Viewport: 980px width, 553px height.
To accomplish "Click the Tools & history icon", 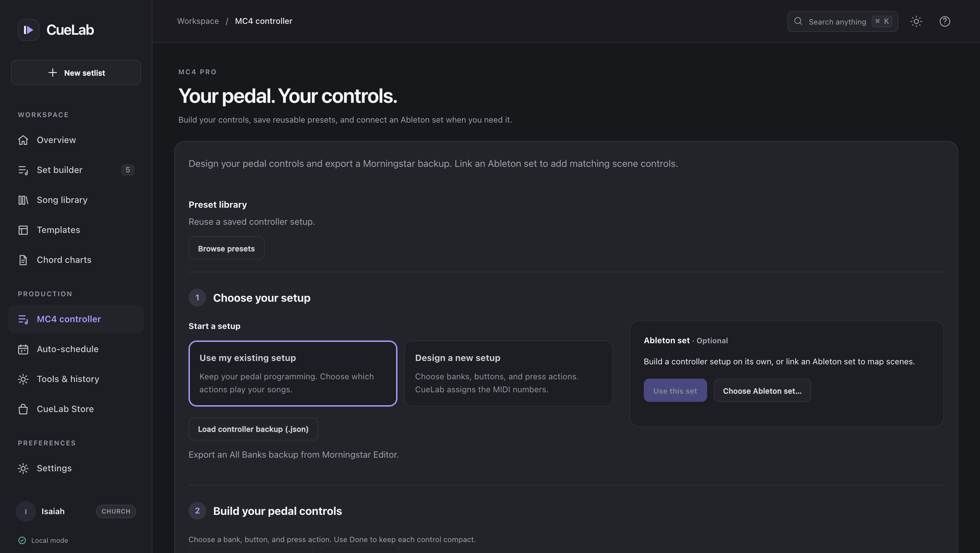I will [23, 379].
